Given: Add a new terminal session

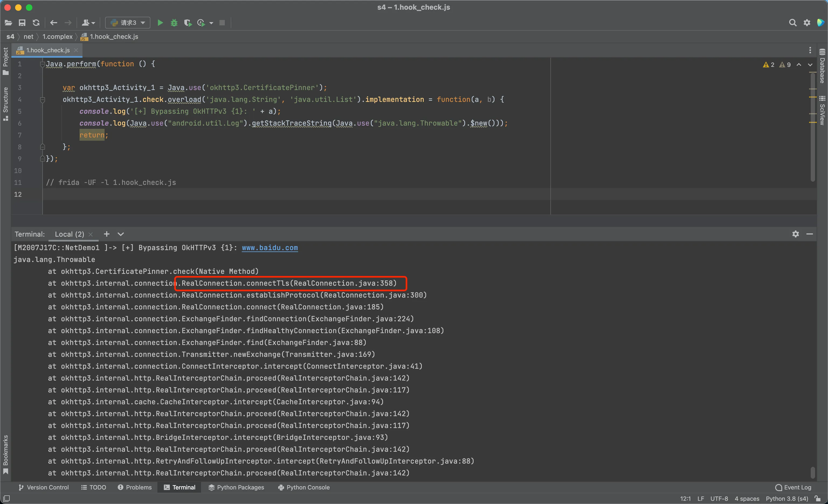Looking at the screenshot, I should point(106,234).
